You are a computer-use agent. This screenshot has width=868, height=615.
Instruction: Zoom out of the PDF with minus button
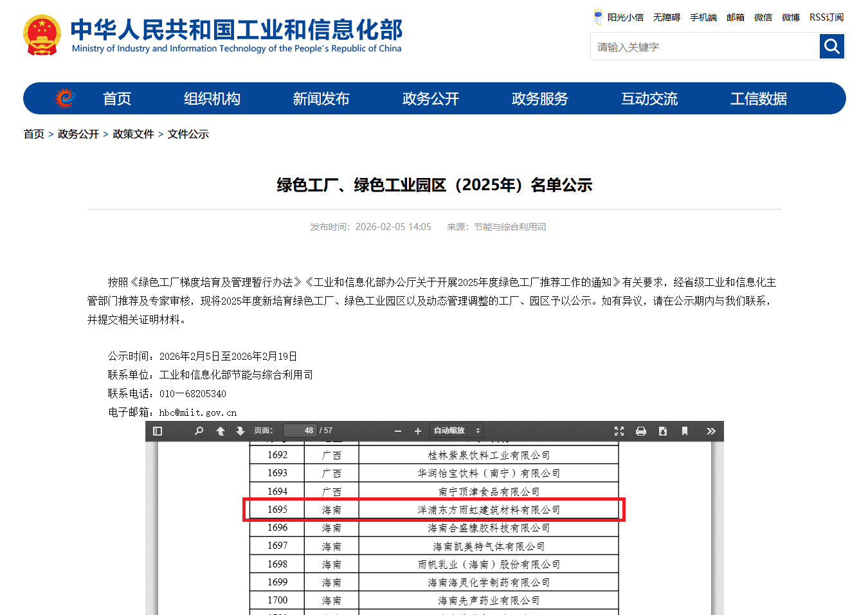(397, 431)
